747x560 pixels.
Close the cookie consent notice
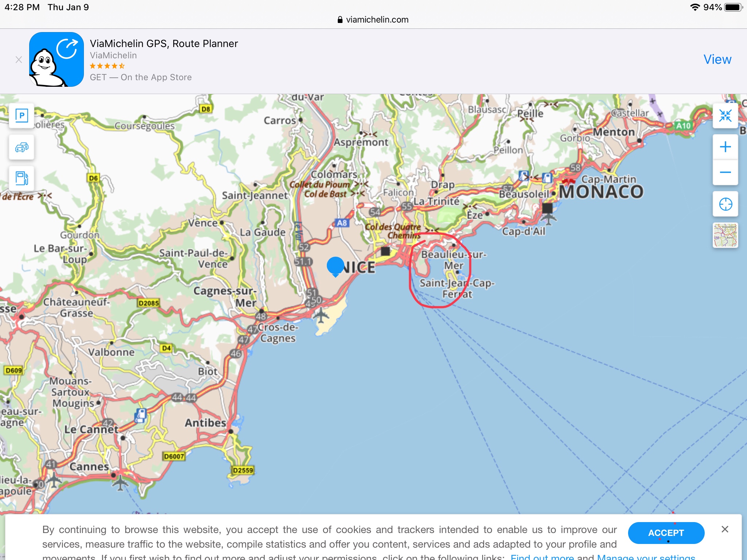coord(725,529)
